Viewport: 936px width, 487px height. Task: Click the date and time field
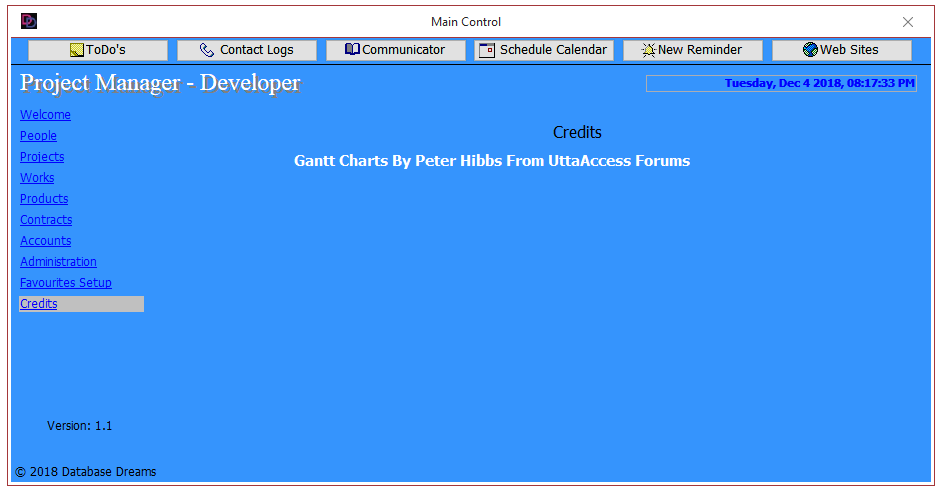[781, 84]
